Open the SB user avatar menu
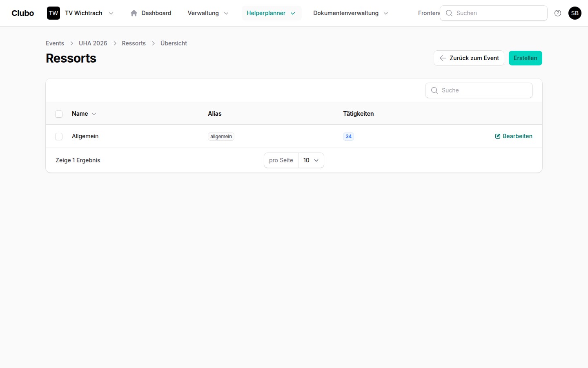This screenshot has height=368, width=588. (575, 13)
